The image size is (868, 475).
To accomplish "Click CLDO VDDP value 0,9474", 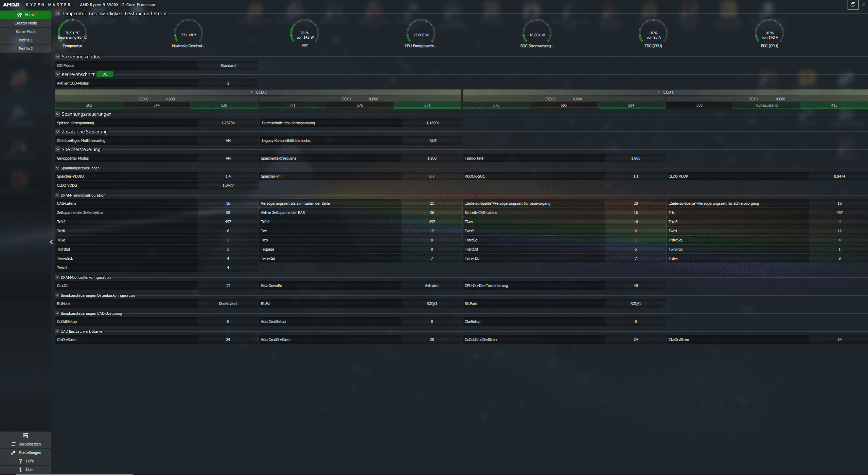I will pyautogui.click(x=839, y=176).
